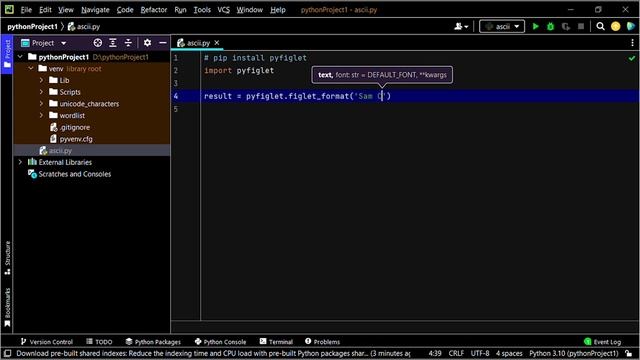Open Python 3.10 interpreter selector
Image resolution: width=640 pixels, height=360 pixels.
click(x=574, y=353)
